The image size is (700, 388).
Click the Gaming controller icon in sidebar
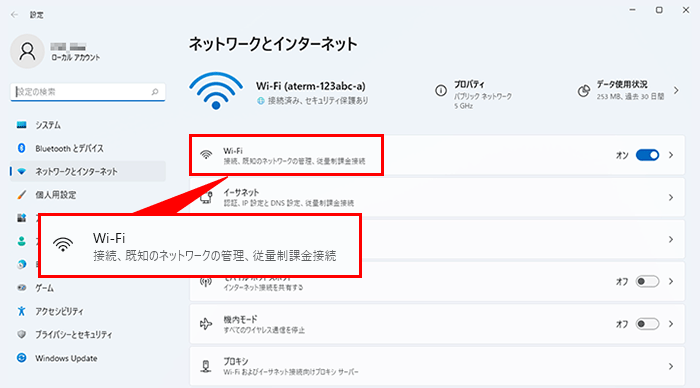[21, 288]
